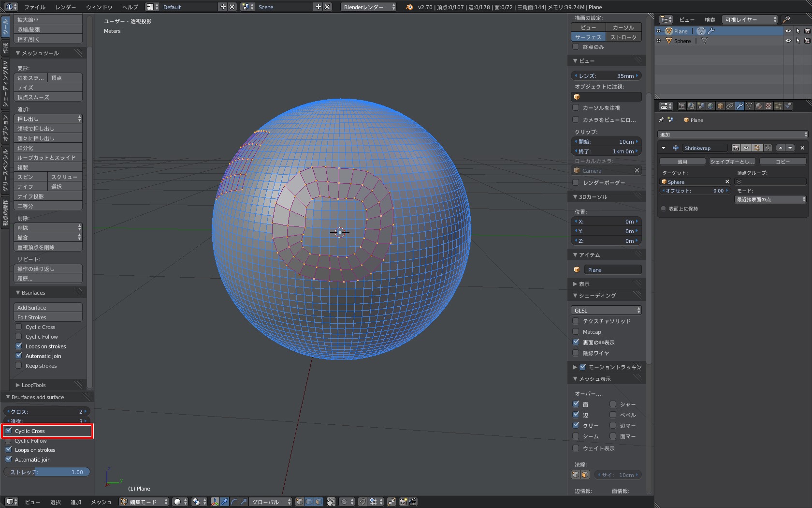Switch to Material properties sphere icon

point(759,106)
